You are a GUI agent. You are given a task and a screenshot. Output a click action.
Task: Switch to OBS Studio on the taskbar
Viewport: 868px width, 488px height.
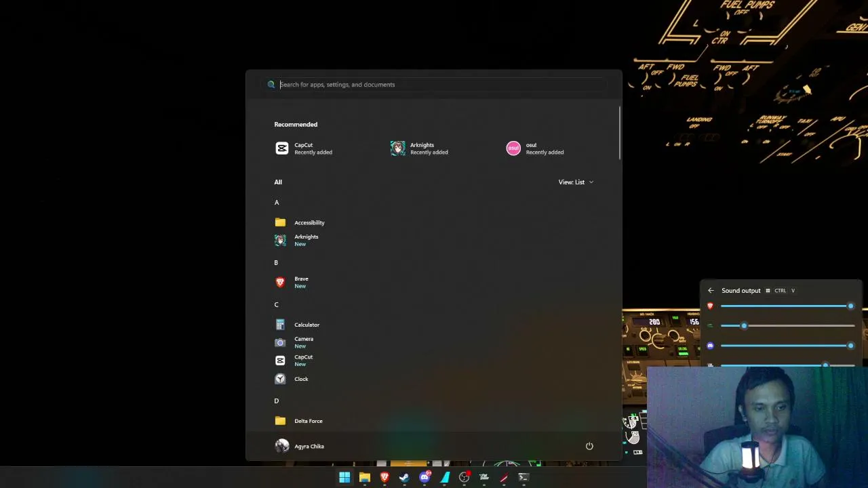[464, 477]
